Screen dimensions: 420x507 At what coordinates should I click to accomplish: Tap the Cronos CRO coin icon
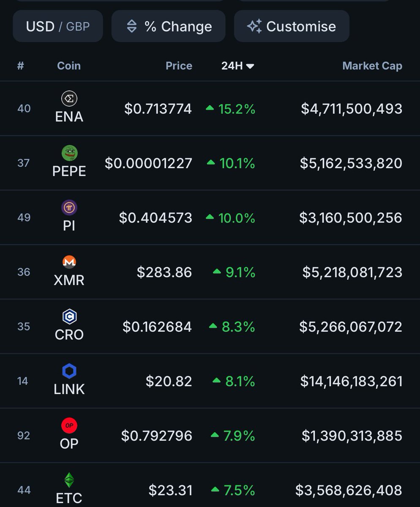(x=69, y=316)
